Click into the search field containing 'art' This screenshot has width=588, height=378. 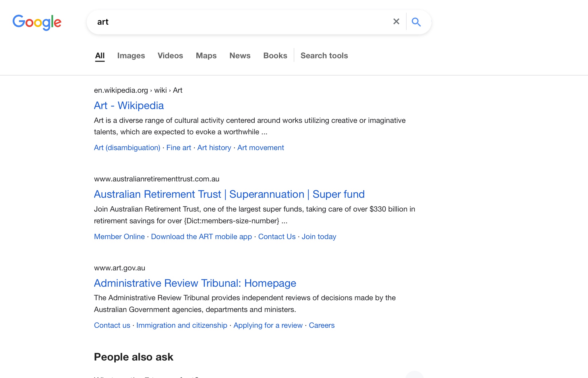click(230, 22)
